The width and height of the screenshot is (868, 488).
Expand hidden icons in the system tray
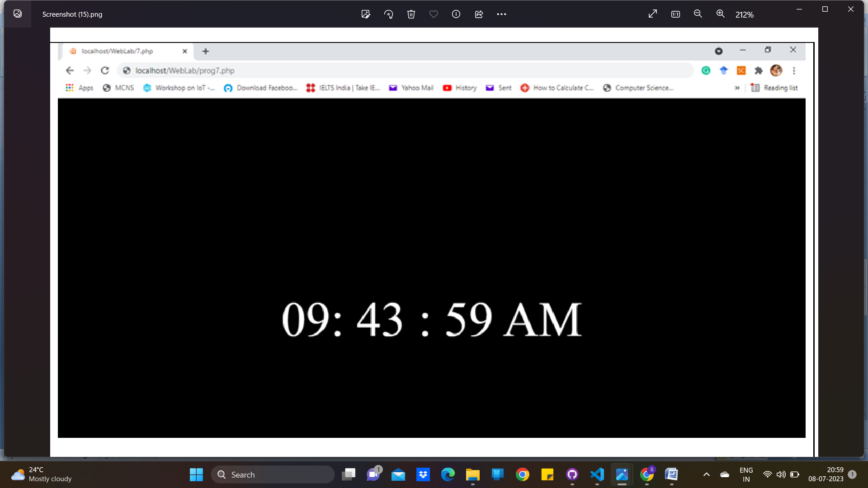click(707, 474)
